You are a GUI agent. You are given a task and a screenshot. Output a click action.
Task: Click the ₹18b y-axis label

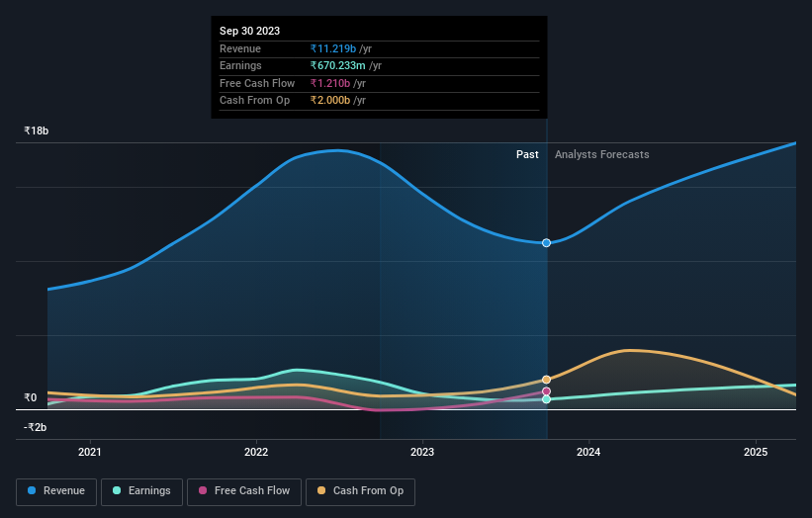pyautogui.click(x=37, y=130)
